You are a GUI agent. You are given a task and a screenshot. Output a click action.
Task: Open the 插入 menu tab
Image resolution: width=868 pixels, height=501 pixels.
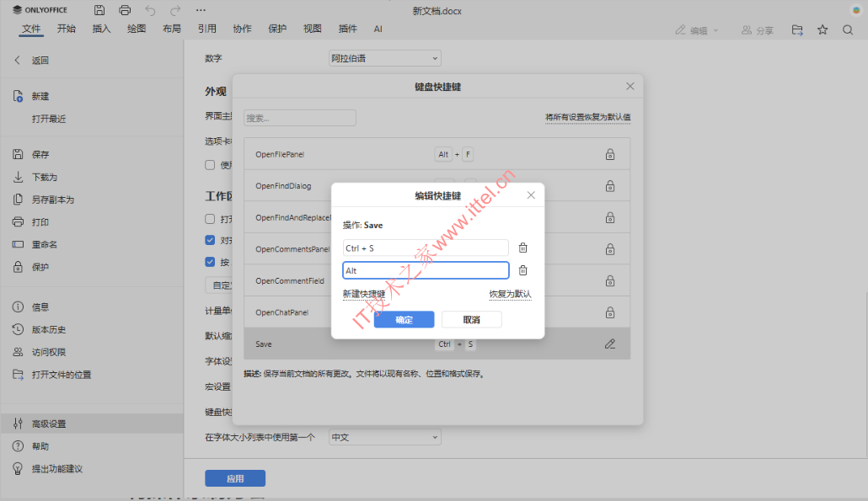[101, 29]
